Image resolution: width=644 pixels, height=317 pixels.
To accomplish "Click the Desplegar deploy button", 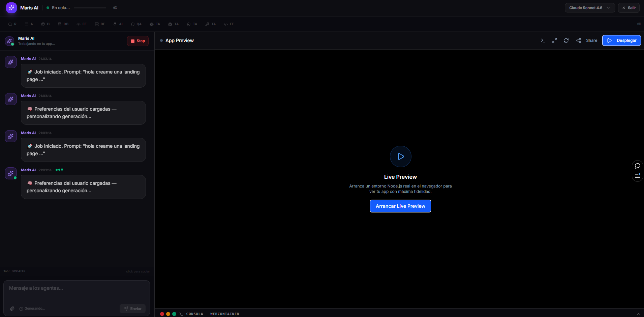I will (621, 40).
